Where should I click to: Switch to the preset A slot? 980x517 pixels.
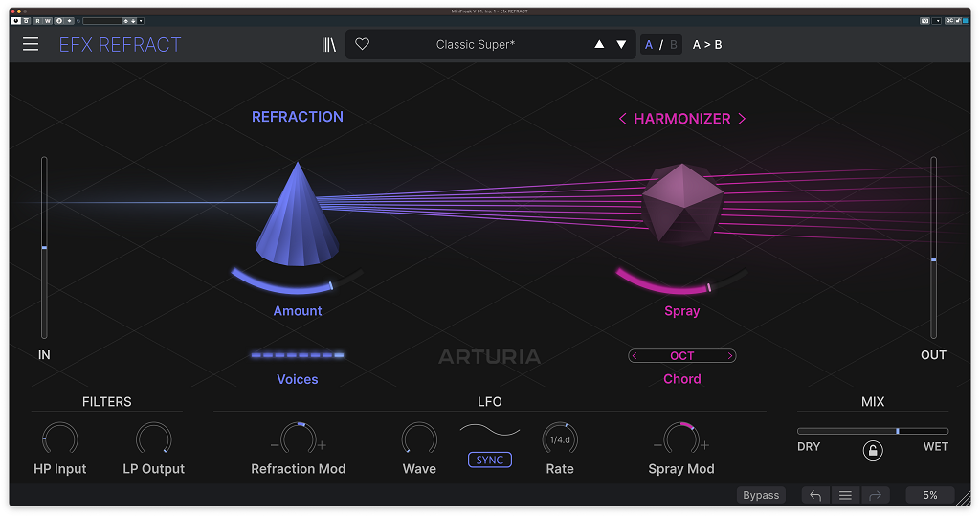649,44
